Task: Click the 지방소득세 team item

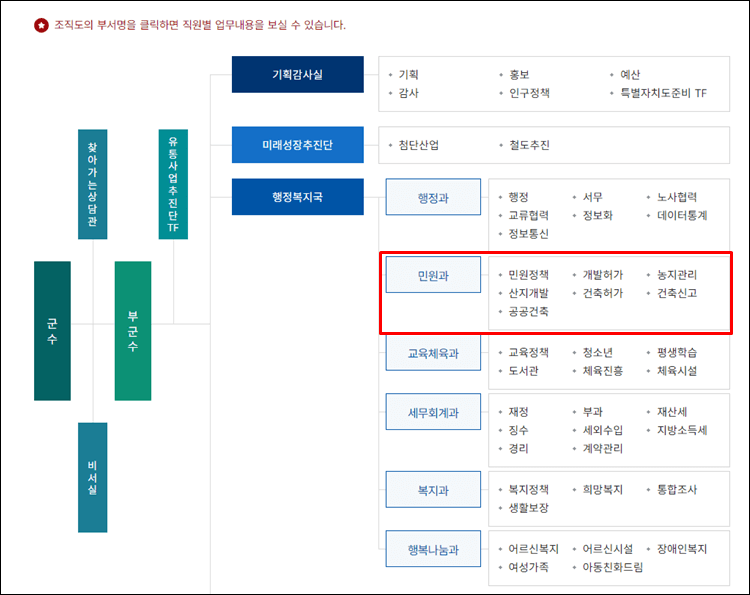Action: coord(682,430)
